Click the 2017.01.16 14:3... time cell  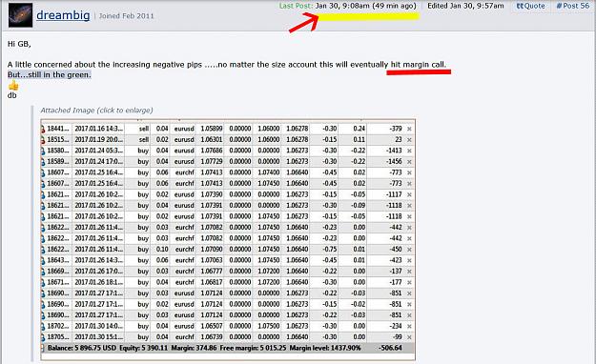(99, 129)
